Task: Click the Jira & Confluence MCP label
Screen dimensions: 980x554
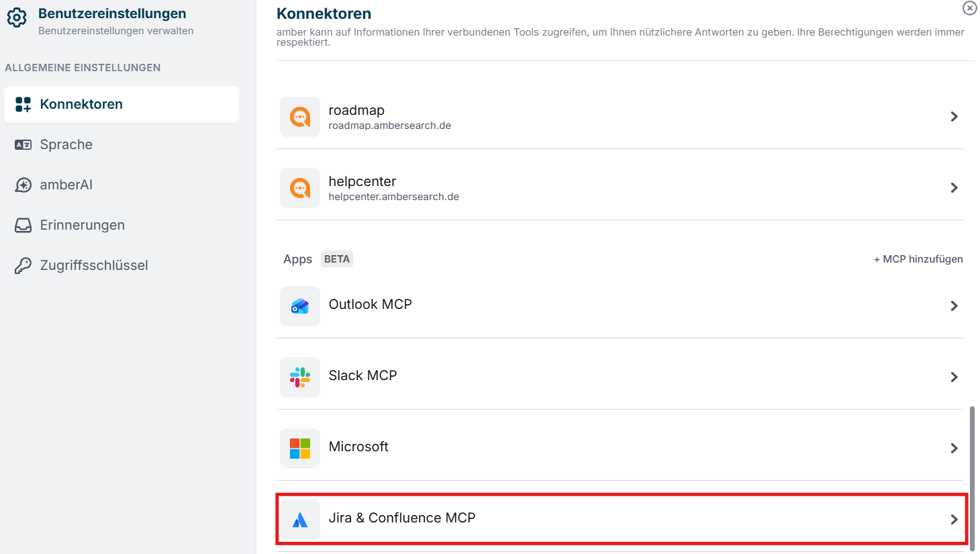Action: [x=402, y=518]
